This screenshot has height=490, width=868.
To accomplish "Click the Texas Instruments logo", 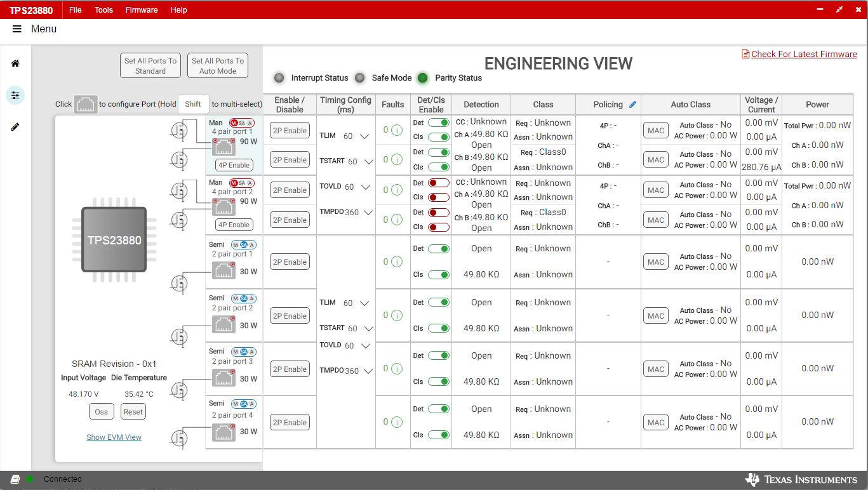I will coord(801,480).
